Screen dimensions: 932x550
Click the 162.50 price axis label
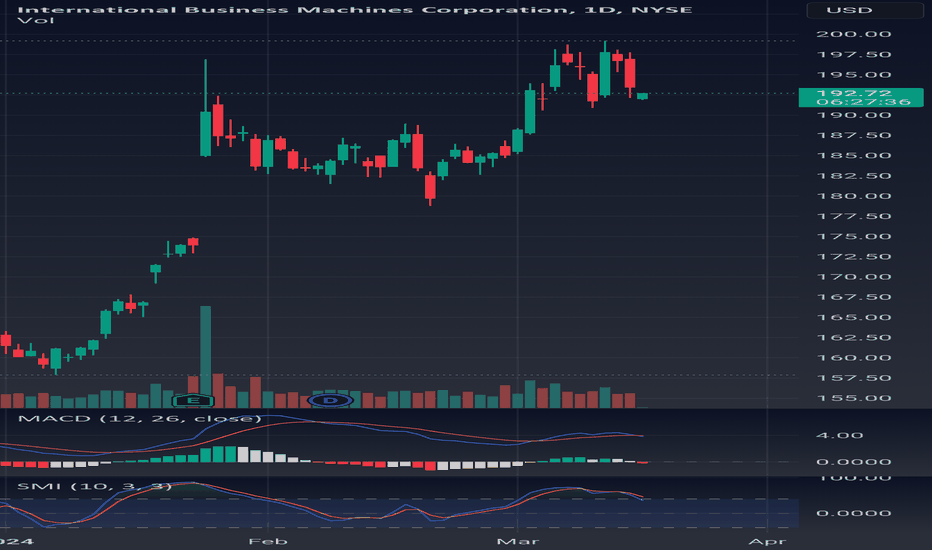point(854,338)
